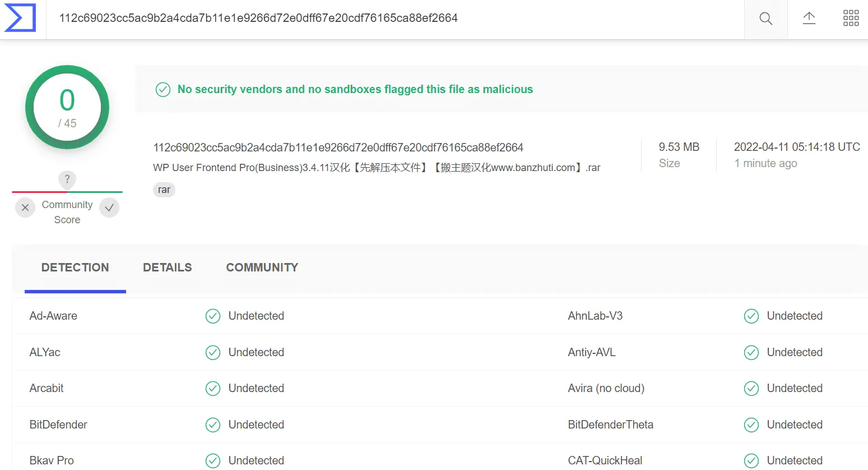Click BitDefender undetected check icon
The height and width of the screenshot is (470, 868).
pyautogui.click(x=213, y=425)
